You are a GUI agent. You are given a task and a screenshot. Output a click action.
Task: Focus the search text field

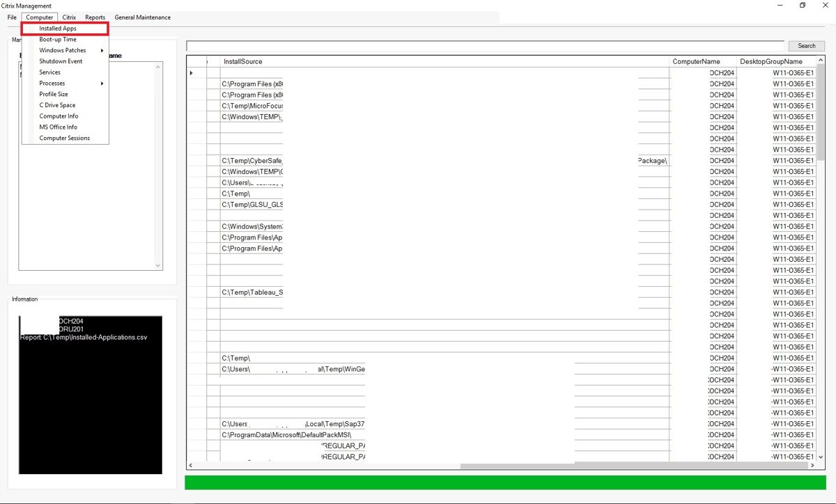tap(485, 46)
